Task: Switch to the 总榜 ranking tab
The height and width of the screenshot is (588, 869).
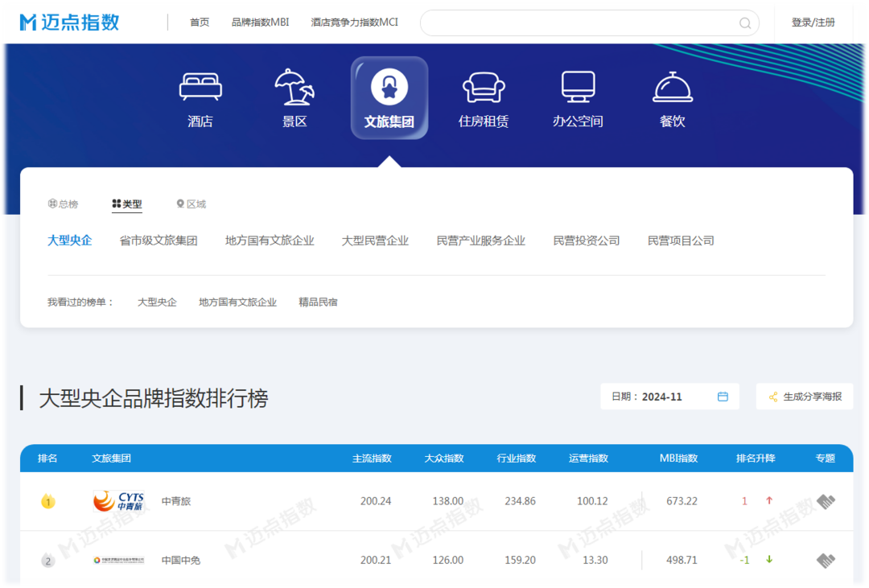Action: (x=64, y=204)
